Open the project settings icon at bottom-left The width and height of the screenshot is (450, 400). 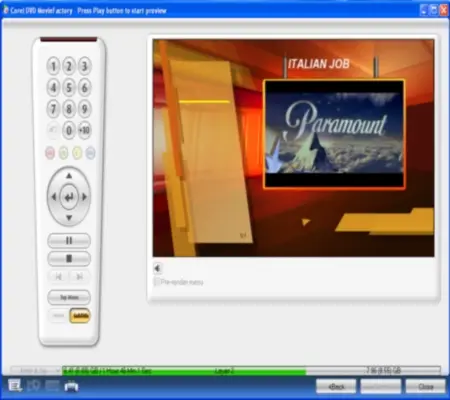pyautogui.click(x=15, y=386)
